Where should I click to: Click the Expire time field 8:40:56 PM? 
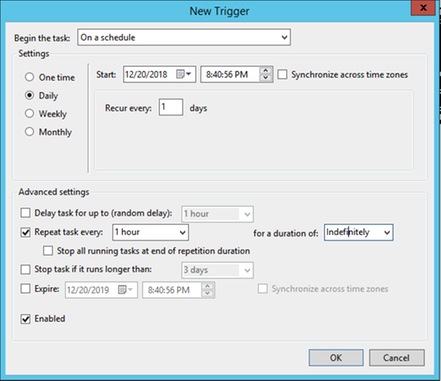[x=179, y=290]
